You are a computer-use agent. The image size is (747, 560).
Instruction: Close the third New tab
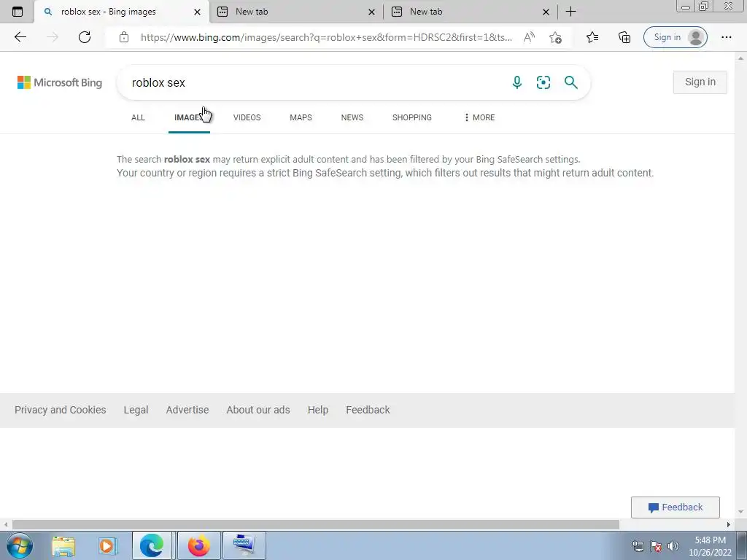pos(546,12)
